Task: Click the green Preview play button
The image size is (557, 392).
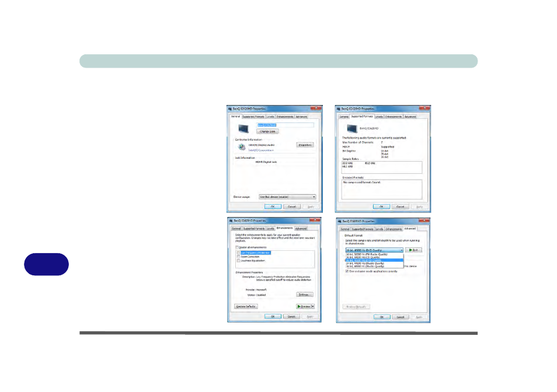Action: click(304, 306)
